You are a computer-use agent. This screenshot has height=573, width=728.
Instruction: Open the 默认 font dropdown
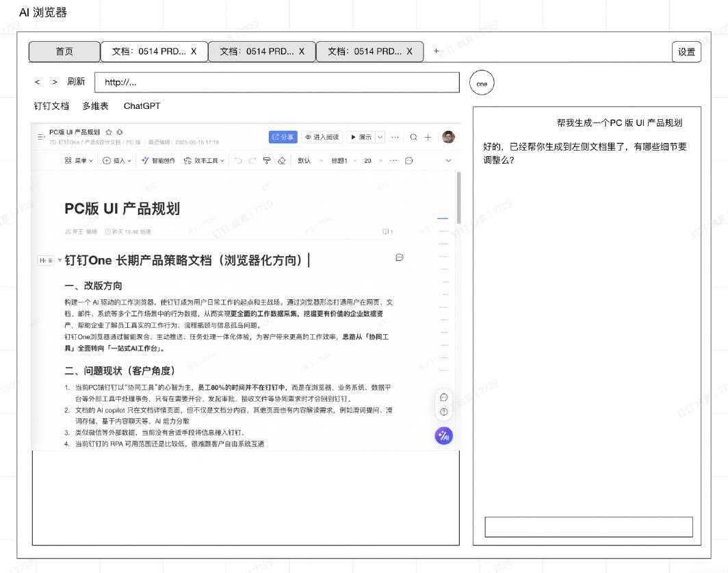tap(310, 161)
